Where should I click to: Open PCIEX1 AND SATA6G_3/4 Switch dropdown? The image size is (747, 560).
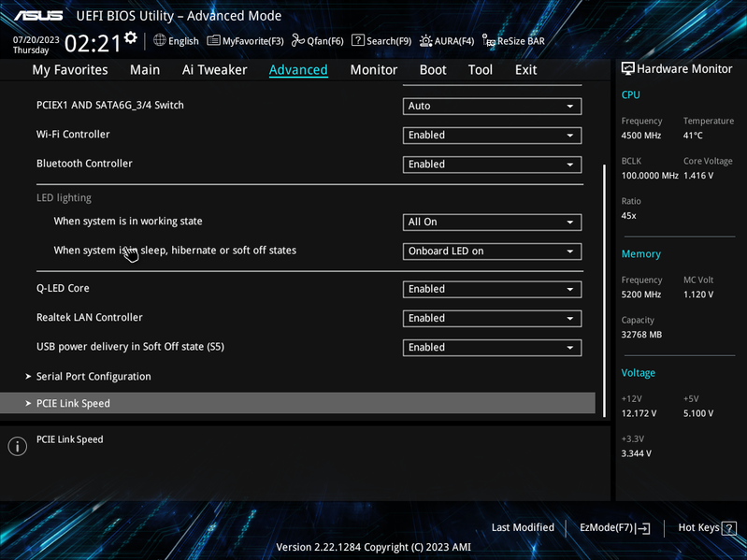492,107
